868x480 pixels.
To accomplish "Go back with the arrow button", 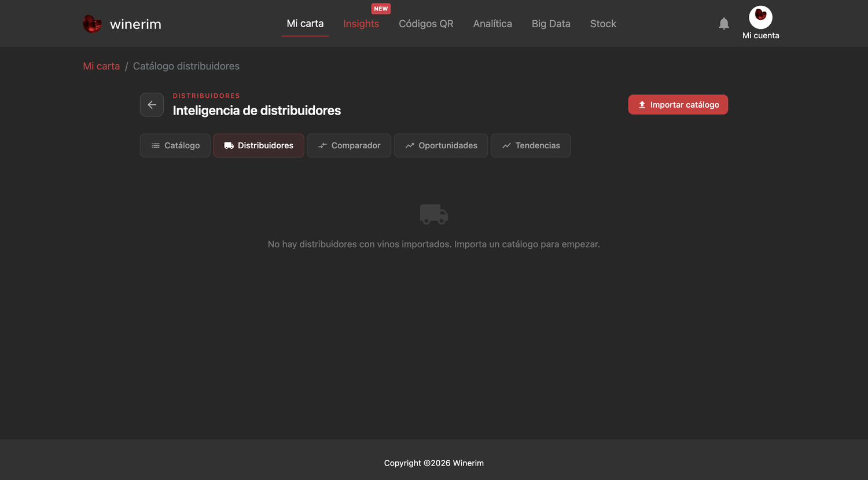I will [152, 105].
